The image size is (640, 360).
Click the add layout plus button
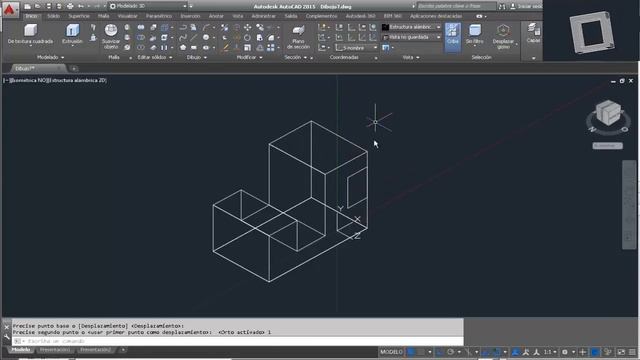[123, 350]
